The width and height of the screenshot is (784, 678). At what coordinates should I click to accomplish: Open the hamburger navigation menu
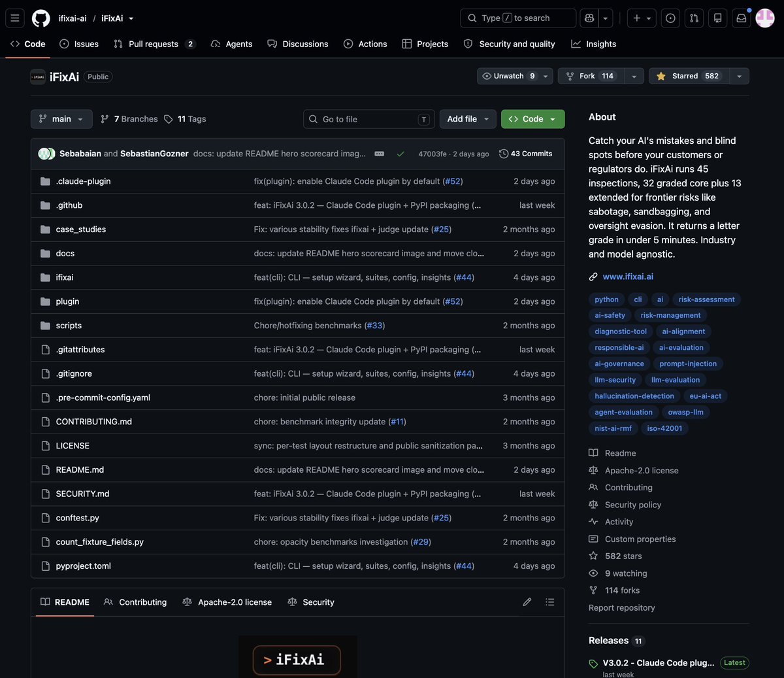click(x=15, y=18)
